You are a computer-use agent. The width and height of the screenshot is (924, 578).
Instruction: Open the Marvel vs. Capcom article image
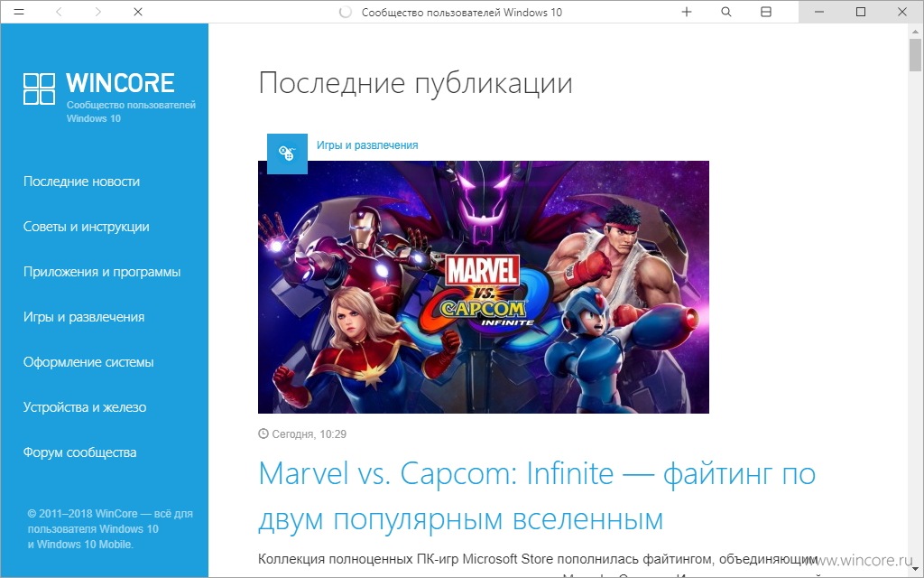484,287
